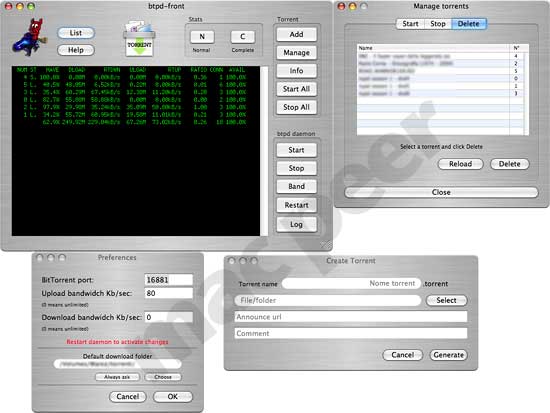Close Manage torrents window with red button
This screenshot has height=413, width=550.
coord(341,6)
